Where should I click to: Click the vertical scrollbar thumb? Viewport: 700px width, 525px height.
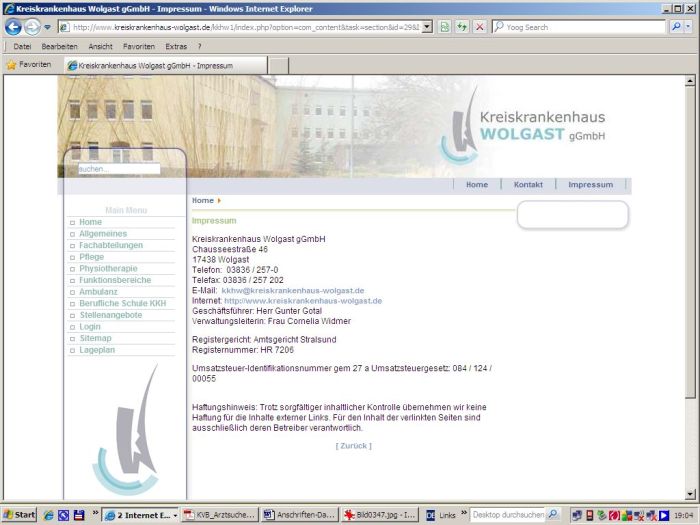(690, 242)
